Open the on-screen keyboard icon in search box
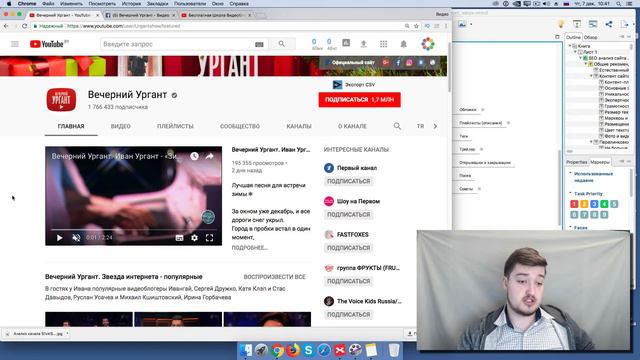640x360 pixels. 259,44
